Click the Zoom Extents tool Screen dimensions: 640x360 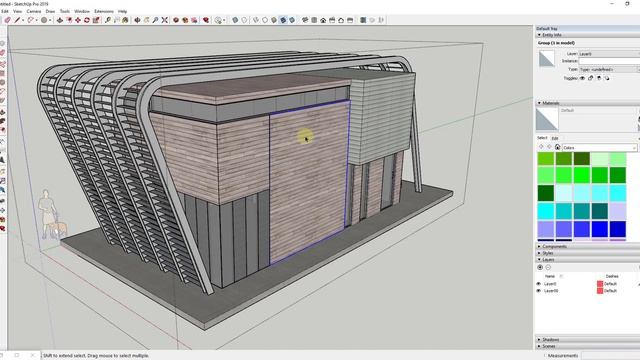pyautogui.click(x=164, y=20)
